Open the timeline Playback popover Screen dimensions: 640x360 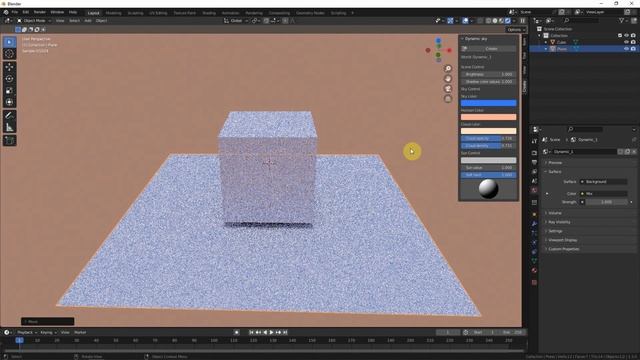coord(27,332)
